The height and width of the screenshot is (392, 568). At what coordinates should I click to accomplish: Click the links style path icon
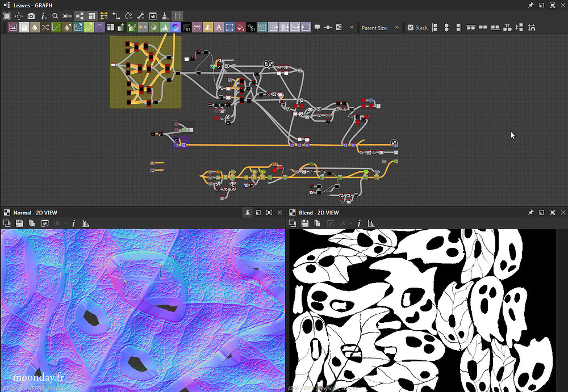tap(116, 16)
